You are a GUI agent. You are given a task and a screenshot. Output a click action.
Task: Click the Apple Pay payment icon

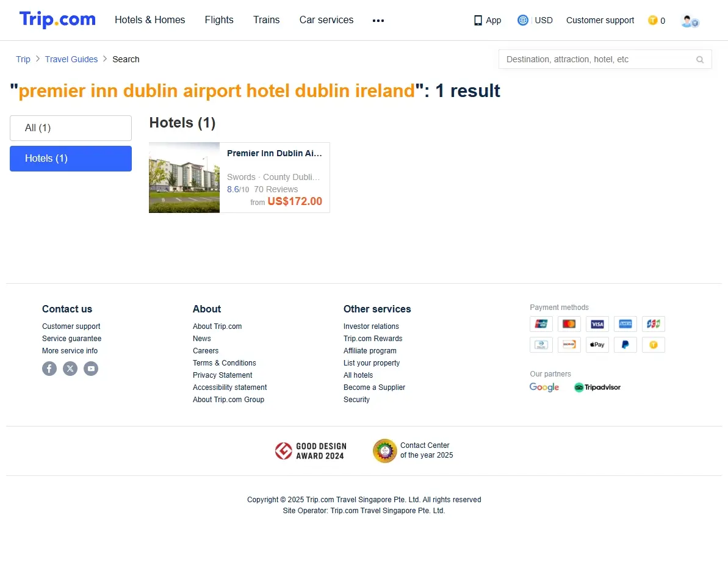coord(597,345)
